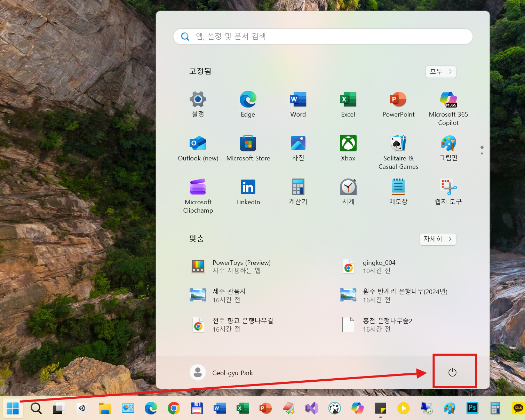The height and width of the screenshot is (420, 525).
Task: Launch Microsoft Clipchamp
Action: point(198,196)
